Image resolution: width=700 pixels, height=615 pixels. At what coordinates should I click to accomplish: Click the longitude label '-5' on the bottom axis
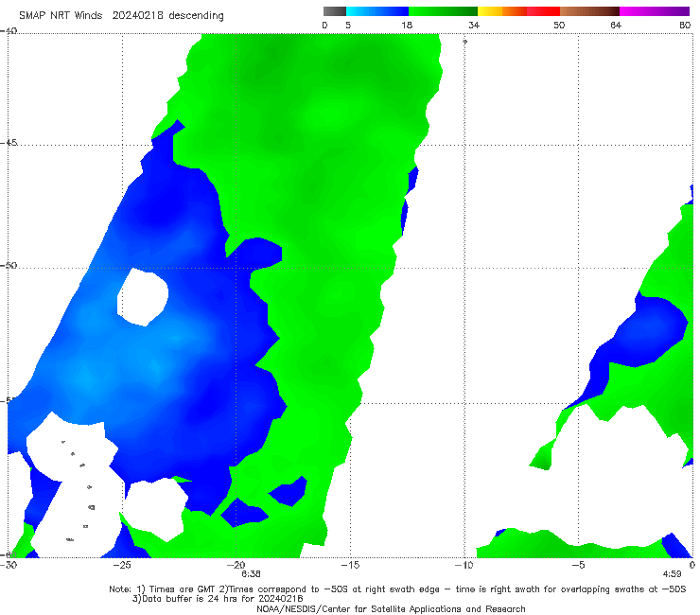pyautogui.click(x=578, y=565)
